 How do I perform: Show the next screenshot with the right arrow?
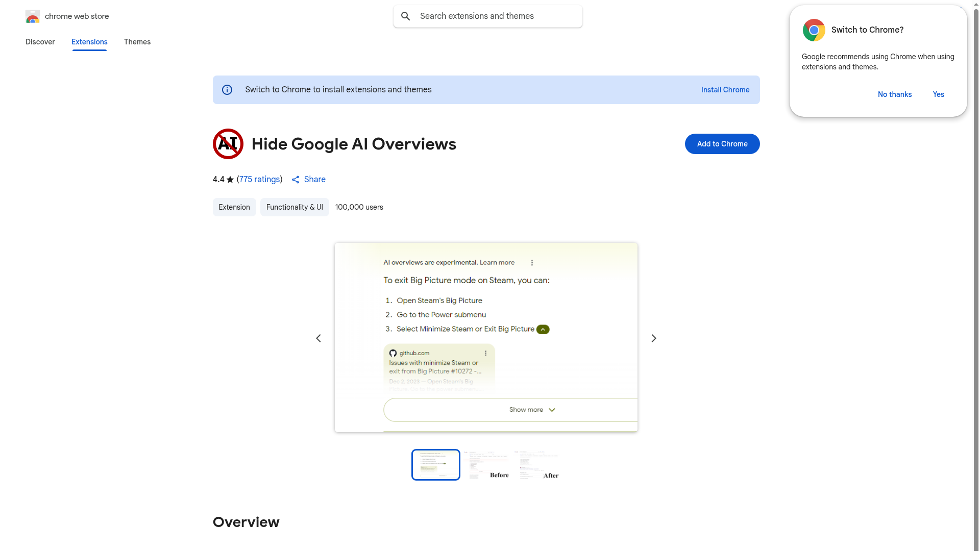coord(654,338)
